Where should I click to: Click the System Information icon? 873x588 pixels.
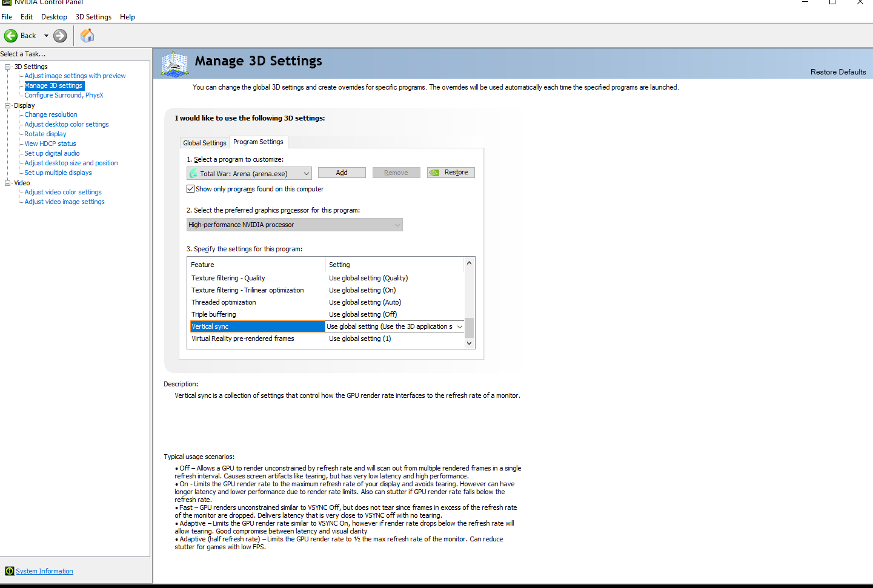(x=9, y=571)
